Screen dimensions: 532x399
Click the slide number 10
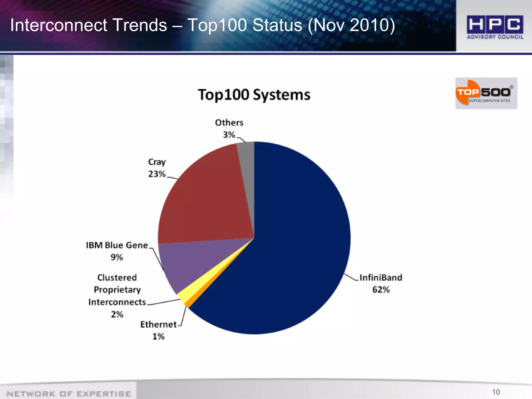496,392
